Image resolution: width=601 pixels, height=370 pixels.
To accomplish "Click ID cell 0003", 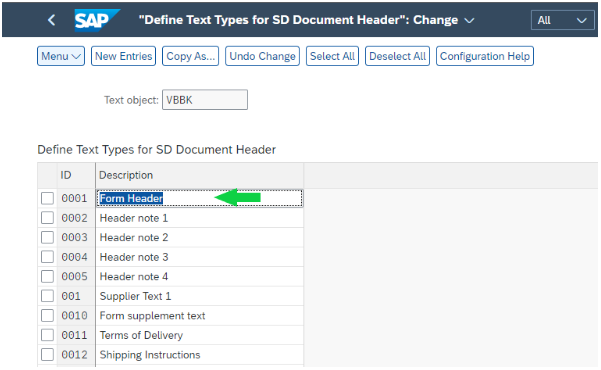I will (x=76, y=238).
